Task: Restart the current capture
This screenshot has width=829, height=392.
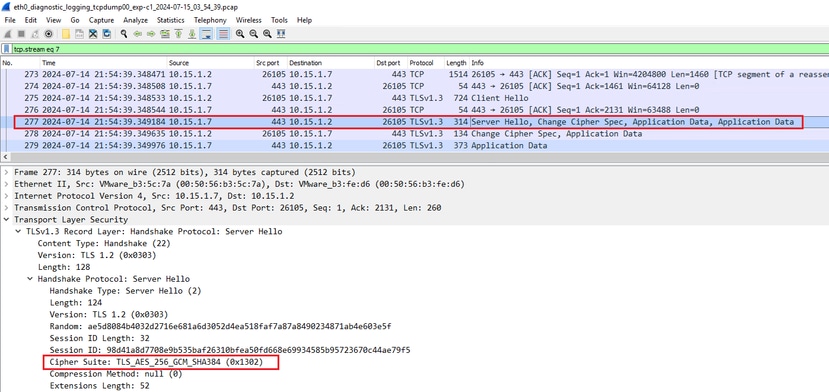Action: [35, 34]
